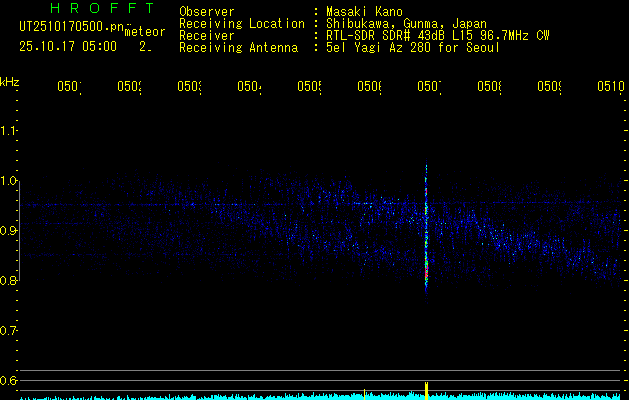629x400 pixels.
Task: Click the 0510 time axis label
Action: (609, 87)
